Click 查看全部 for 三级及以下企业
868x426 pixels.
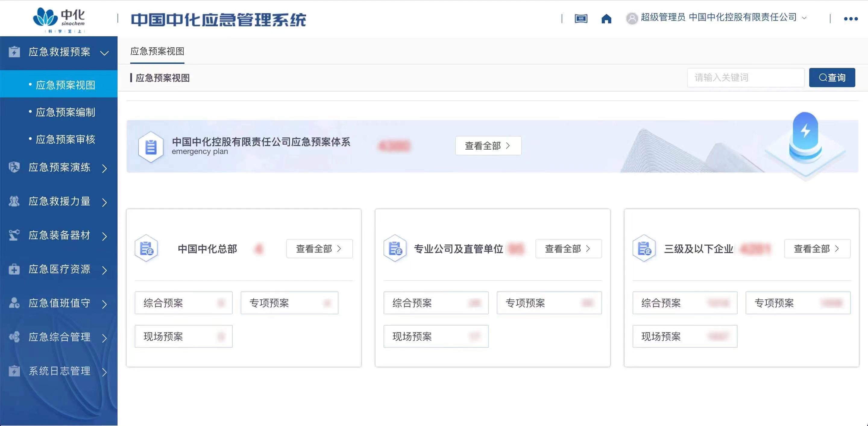(x=817, y=249)
